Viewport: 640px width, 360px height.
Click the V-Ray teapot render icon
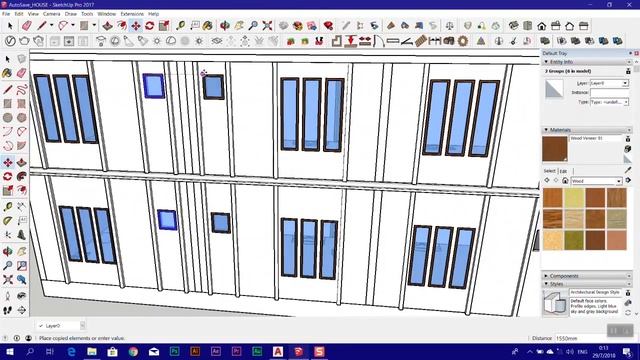(x=24, y=41)
